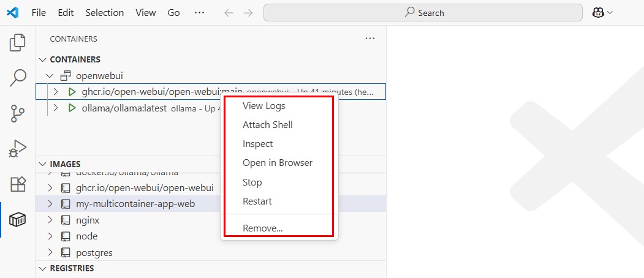Select Attach Shell in context menu
This screenshot has width=644, height=278.
[267, 124]
